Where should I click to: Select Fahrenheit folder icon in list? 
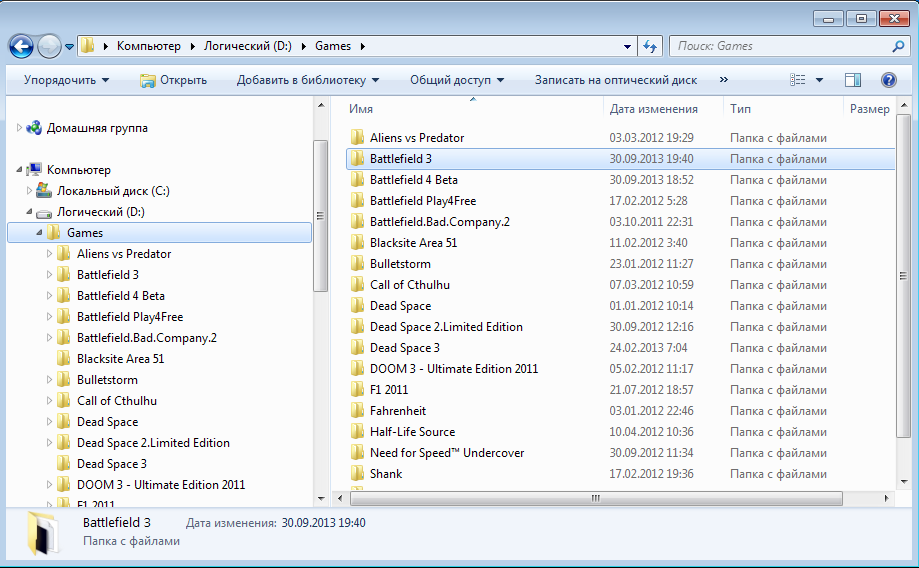point(358,411)
